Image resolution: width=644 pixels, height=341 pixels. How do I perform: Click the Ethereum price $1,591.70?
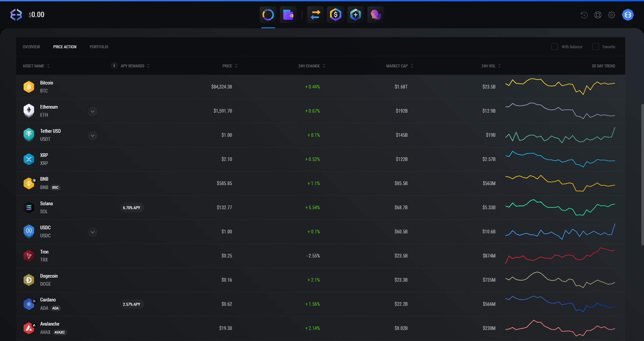pyautogui.click(x=223, y=111)
